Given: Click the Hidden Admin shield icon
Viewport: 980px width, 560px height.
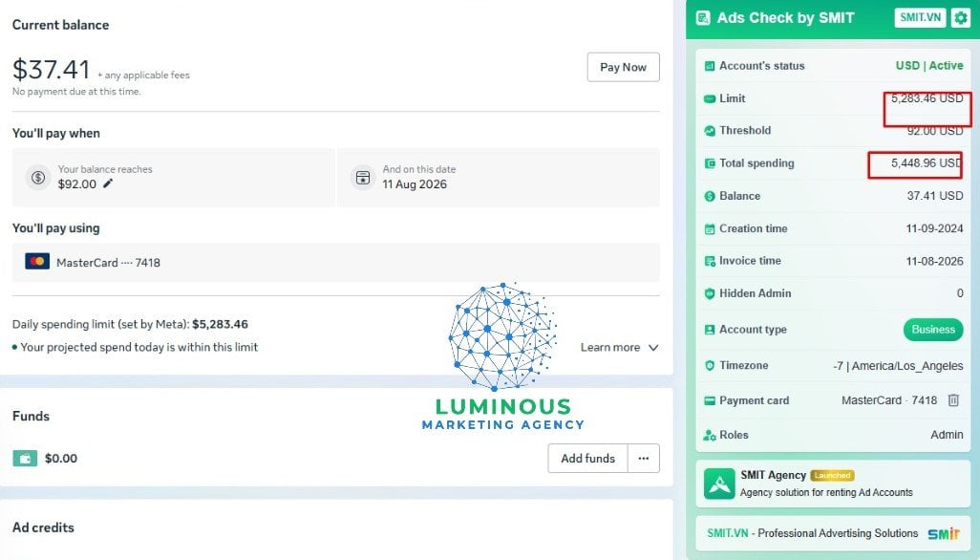Looking at the screenshot, I should (x=710, y=293).
